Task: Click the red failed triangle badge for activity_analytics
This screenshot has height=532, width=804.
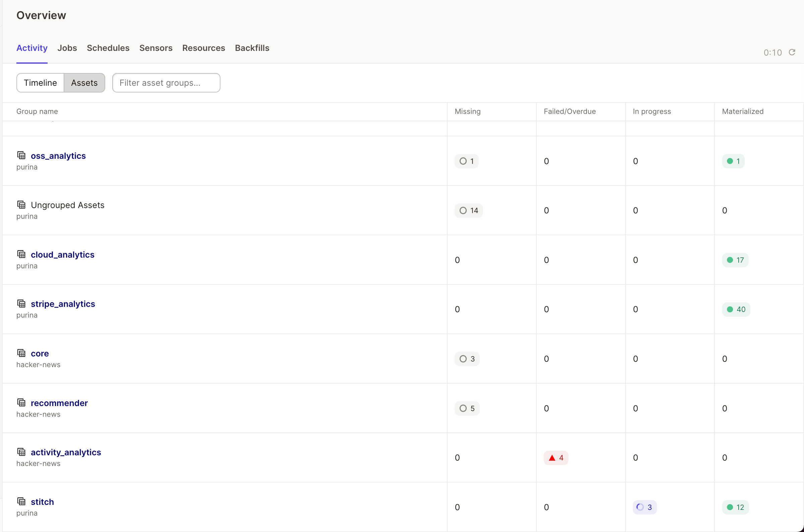Action: click(556, 458)
